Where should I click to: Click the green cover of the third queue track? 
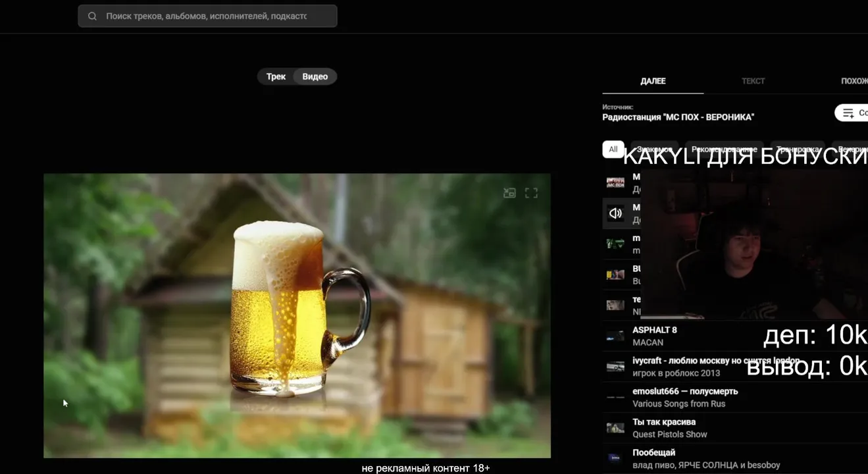[615, 244]
